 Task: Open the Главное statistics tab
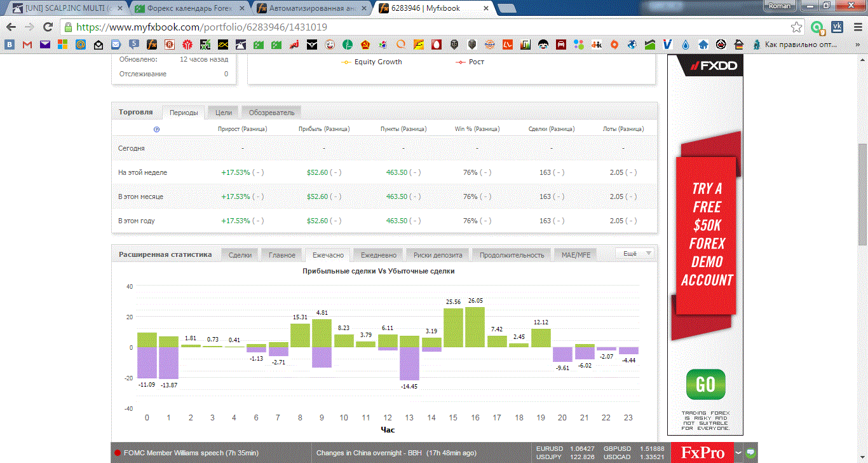(x=282, y=254)
